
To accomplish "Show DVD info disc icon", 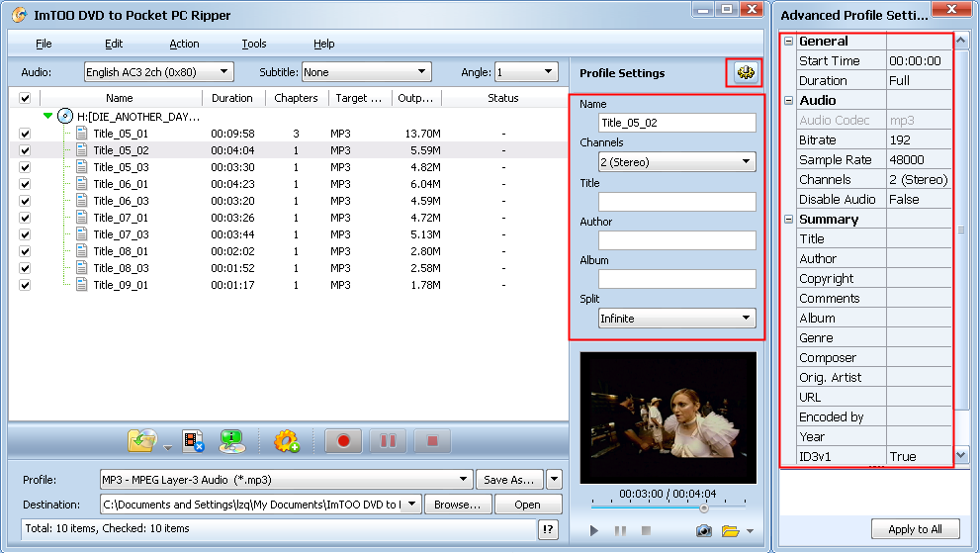I will click(x=231, y=441).
